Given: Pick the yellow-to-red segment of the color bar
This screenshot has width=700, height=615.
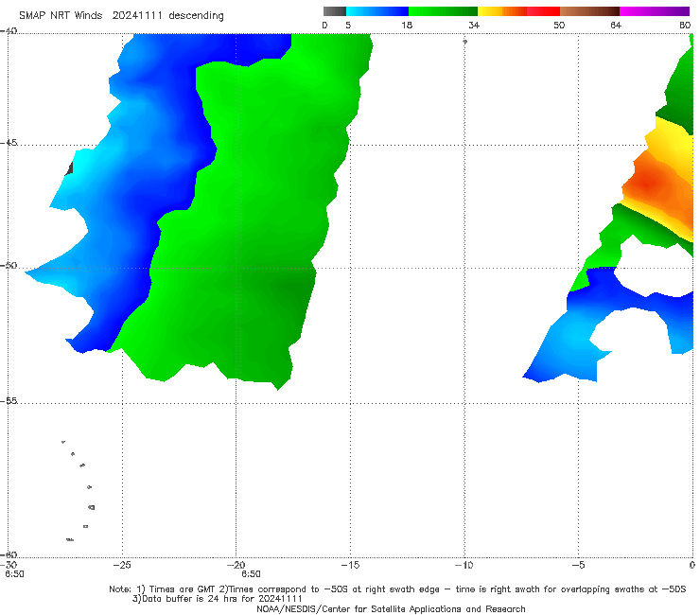Looking at the screenshot, I should click(518, 11).
